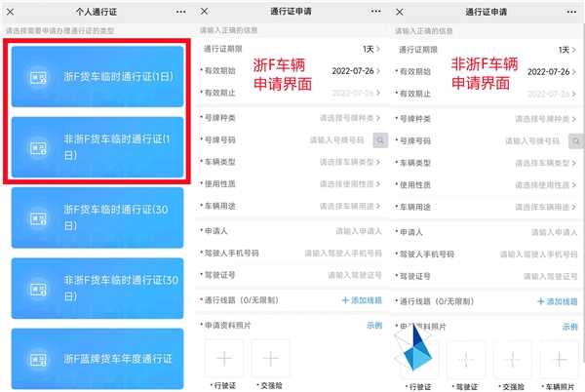Image resolution: width=585 pixels, height=392 pixels.
Task: Choose 车辆用途 in 非浙F form
Action: tap(487, 207)
